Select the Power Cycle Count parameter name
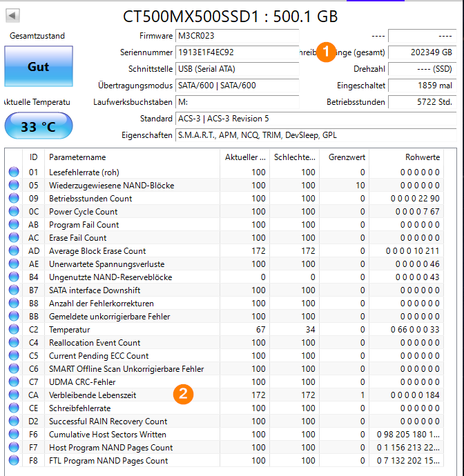 [84, 212]
